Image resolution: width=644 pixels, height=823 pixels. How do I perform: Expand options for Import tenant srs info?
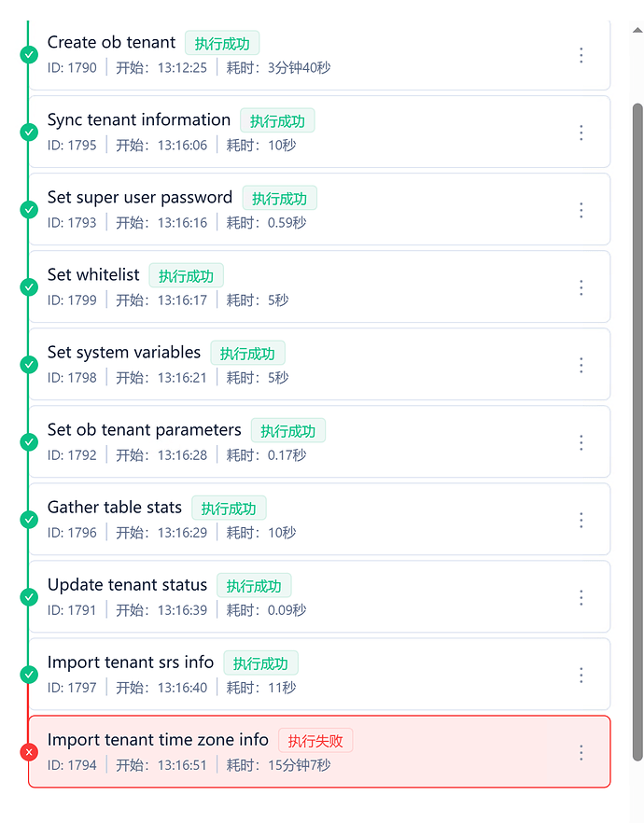[x=581, y=675]
